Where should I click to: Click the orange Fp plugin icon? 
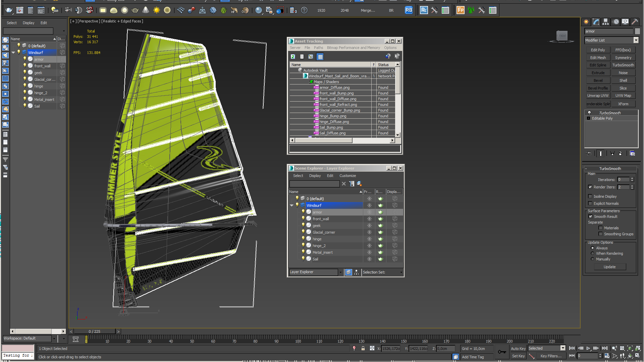461,10
